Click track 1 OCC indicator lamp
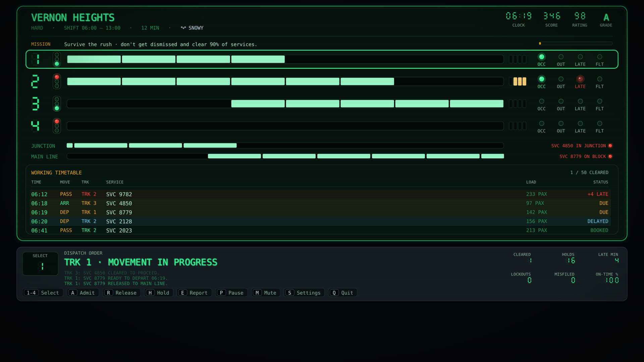Viewport: 644px width, 362px height. point(541,57)
